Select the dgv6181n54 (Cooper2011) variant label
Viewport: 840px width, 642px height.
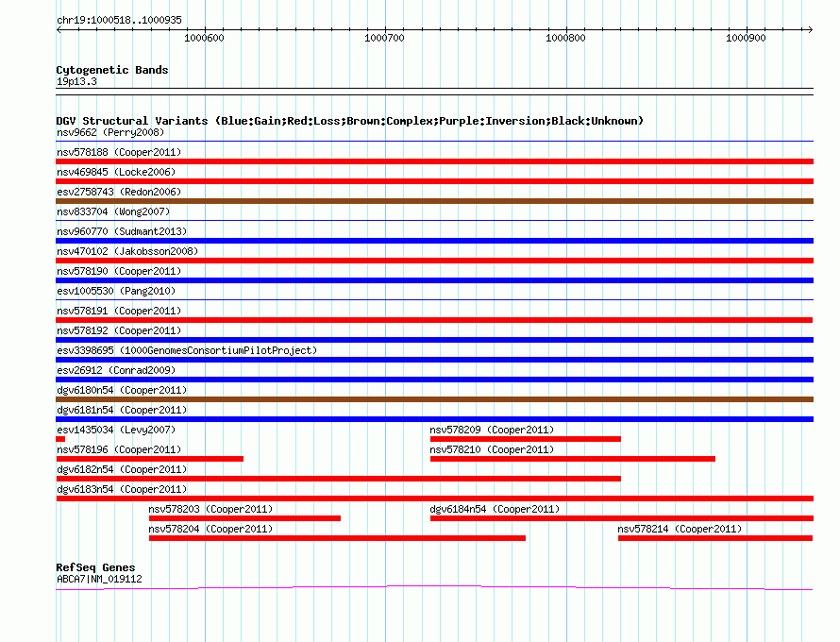click(x=122, y=410)
